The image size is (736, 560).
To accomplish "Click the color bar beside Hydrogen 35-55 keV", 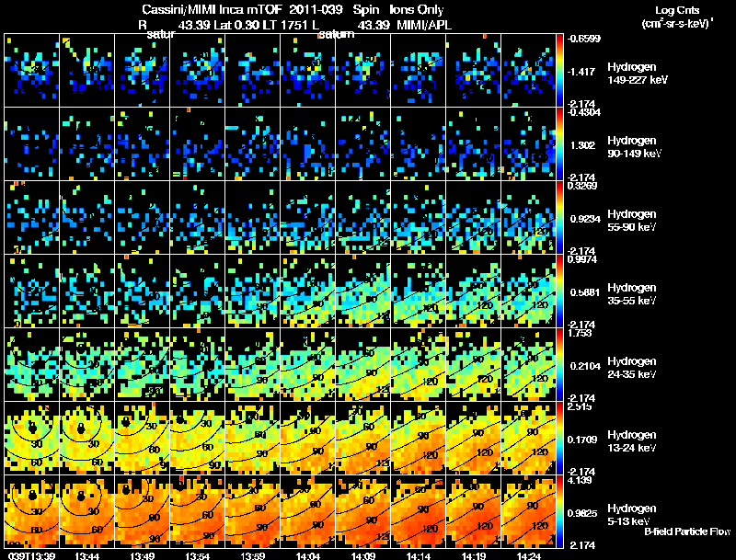I will coord(559,291).
